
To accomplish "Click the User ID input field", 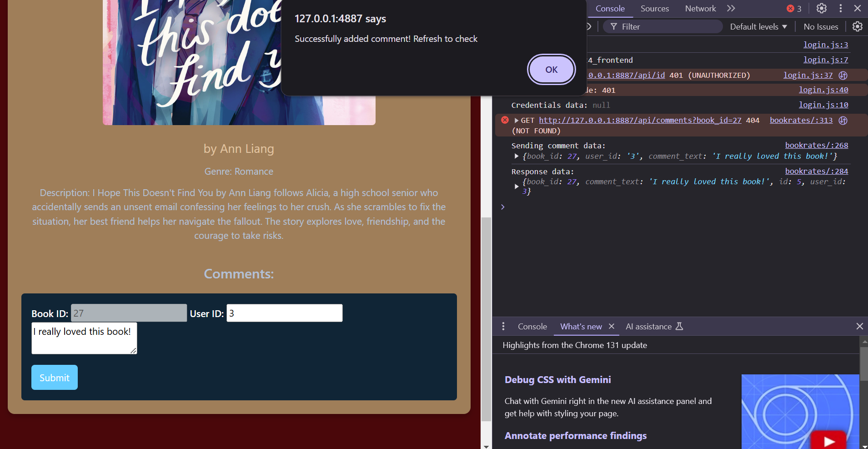I will click(284, 313).
